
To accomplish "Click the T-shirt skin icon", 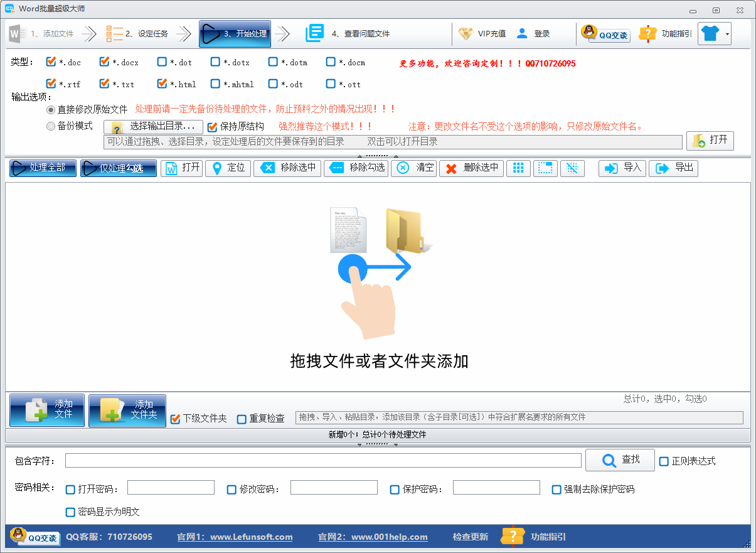I will (710, 34).
